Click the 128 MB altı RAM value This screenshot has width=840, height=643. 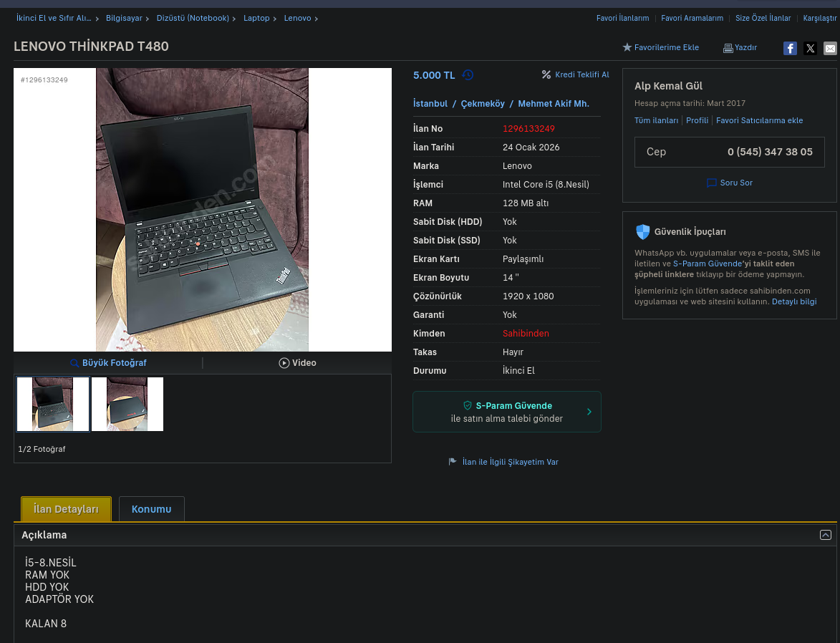click(525, 203)
